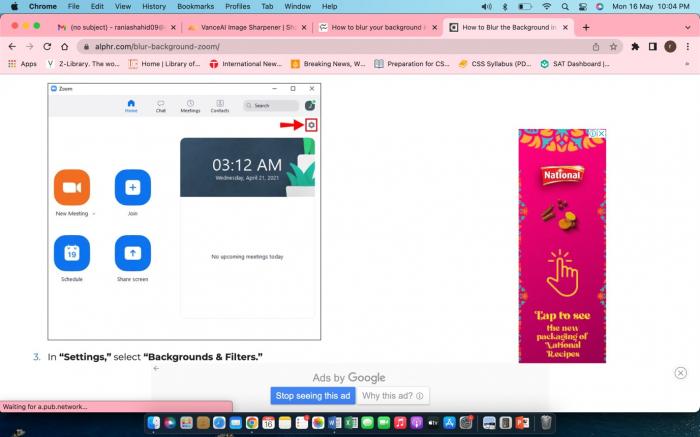Screen dimensions: 700x437
Task: Close the Gmail (no subject) tab
Action: [173, 27]
